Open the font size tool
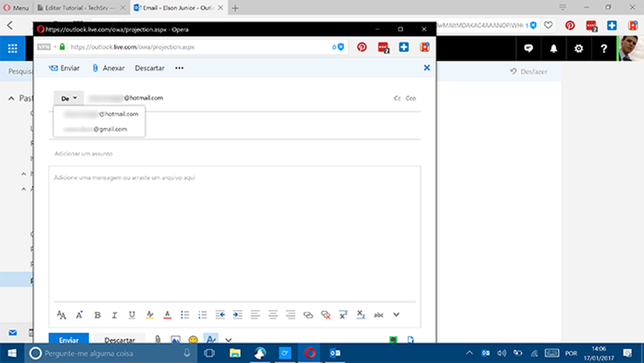Image resolution: width=644 pixels, height=363 pixels. (x=62, y=315)
